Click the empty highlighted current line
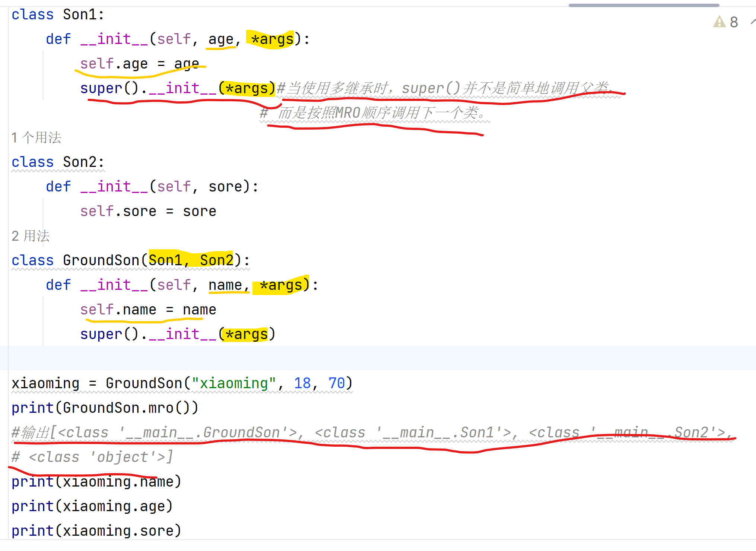 tap(378, 358)
